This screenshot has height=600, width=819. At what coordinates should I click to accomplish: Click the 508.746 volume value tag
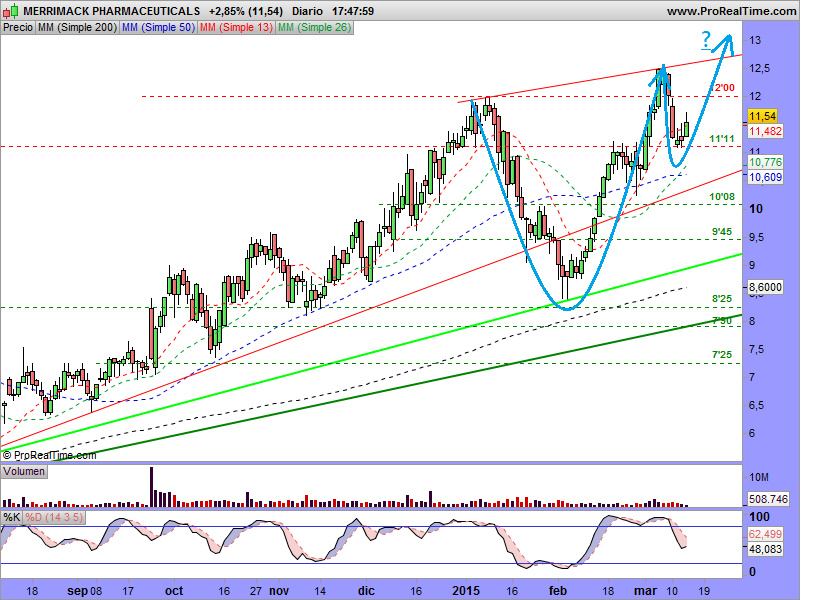click(x=768, y=499)
